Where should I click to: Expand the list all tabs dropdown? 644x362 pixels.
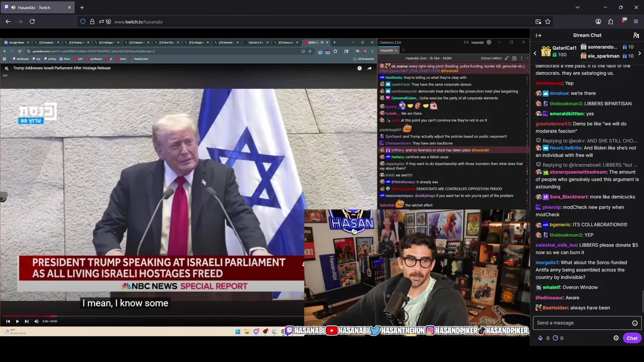[578, 8]
